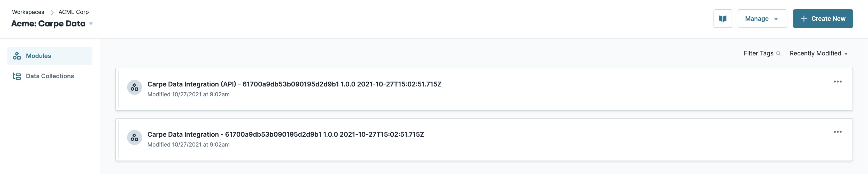
Task: Select Data Collections in the sidebar
Action: [x=50, y=76]
